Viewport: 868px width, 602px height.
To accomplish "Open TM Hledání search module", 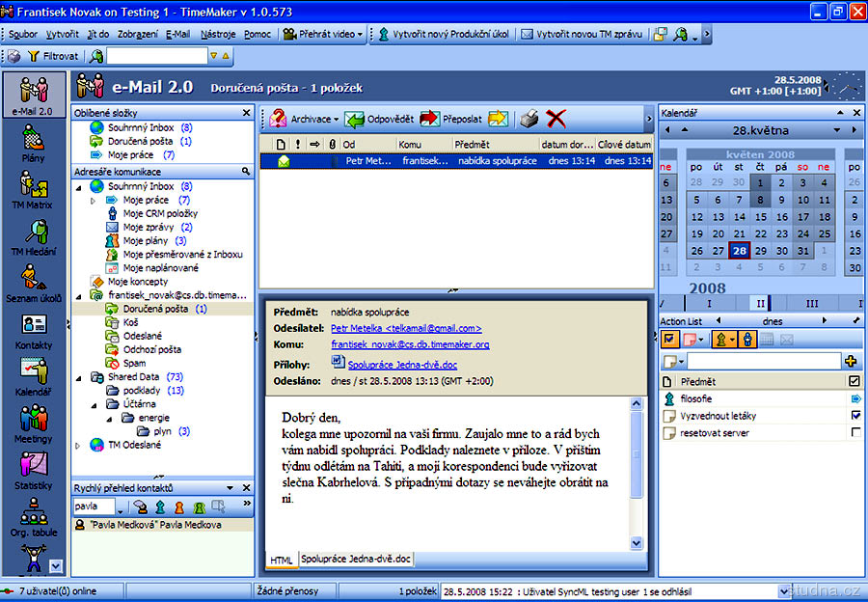I will coord(33,236).
